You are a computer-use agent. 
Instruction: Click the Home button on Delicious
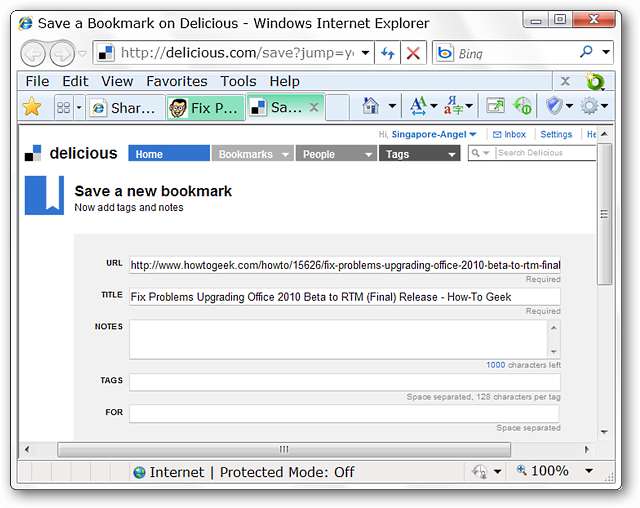pos(169,154)
